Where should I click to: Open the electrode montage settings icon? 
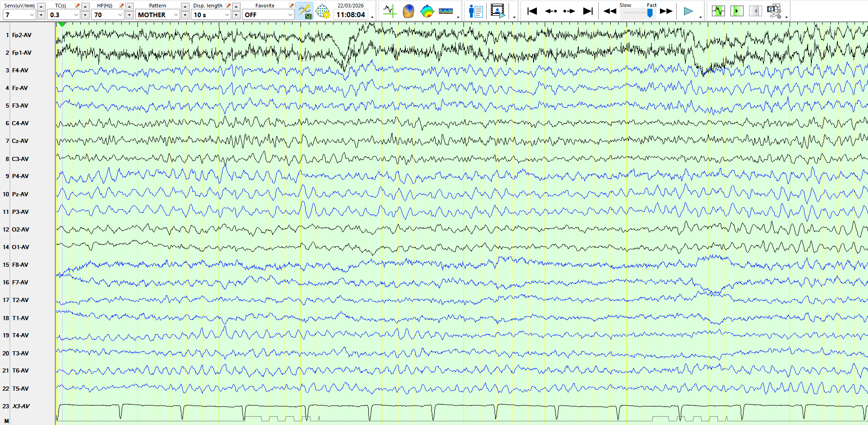point(323,11)
